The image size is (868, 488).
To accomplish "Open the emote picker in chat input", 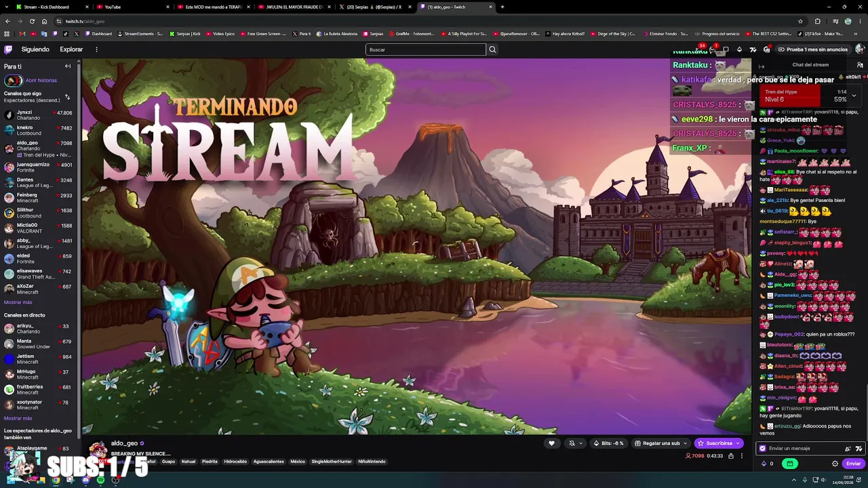I will (x=848, y=449).
